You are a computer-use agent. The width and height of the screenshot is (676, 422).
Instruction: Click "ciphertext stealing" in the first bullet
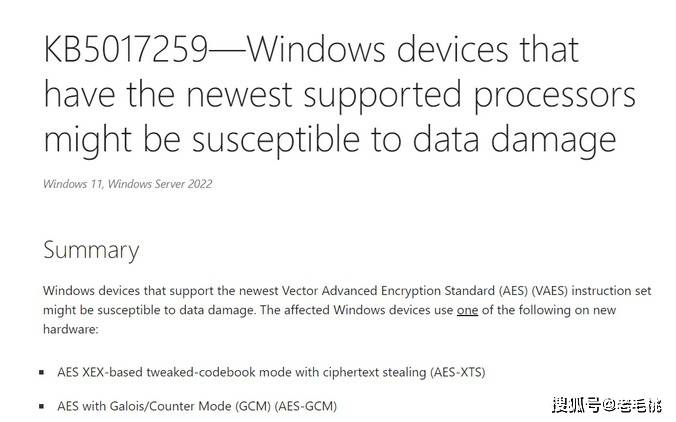coord(374,372)
